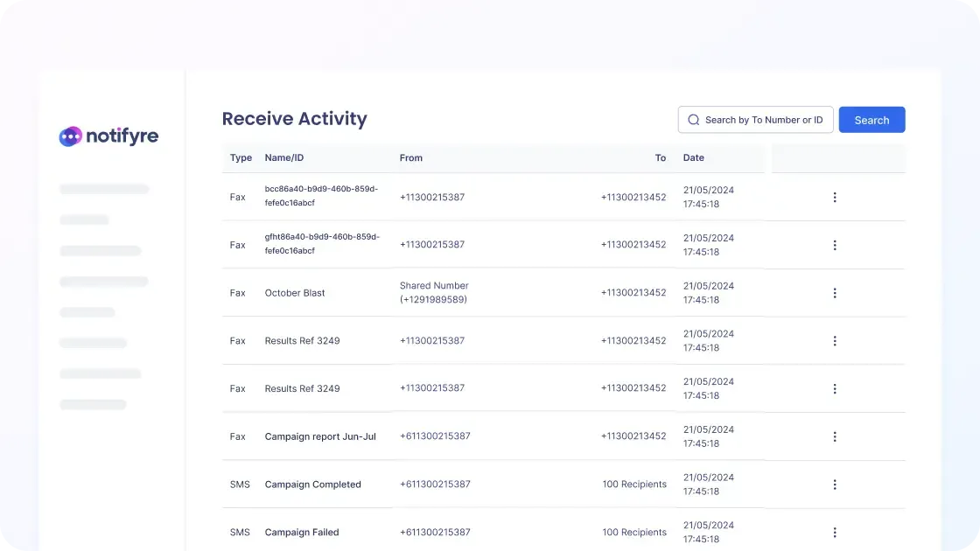This screenshot has height=551, width=980.
Task: Click SMS type in Campaign Completed row
Action: (x=240, y=485)
